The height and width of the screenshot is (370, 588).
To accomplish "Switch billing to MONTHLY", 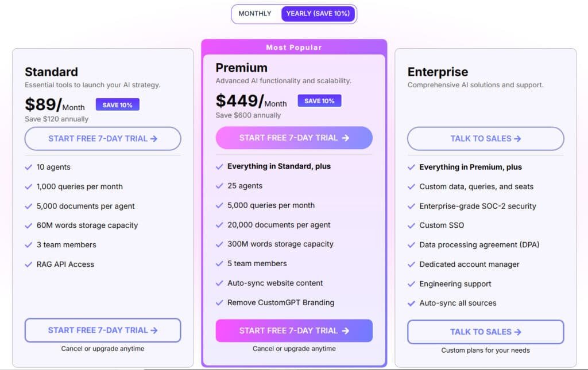I will 254,13.
